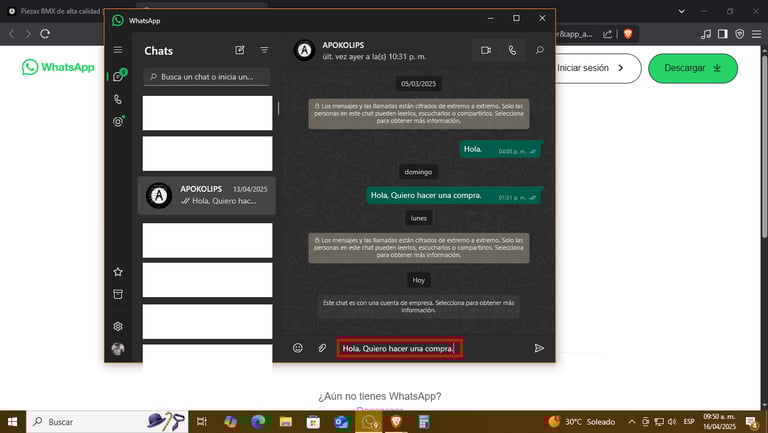768x433 pixels.
Task: Click the 'Hoy' date label
Action: (x=419, y=280)
